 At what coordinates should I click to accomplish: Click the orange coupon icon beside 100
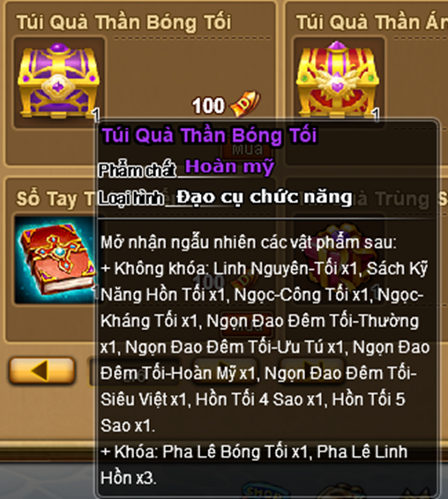click(245, 104)
